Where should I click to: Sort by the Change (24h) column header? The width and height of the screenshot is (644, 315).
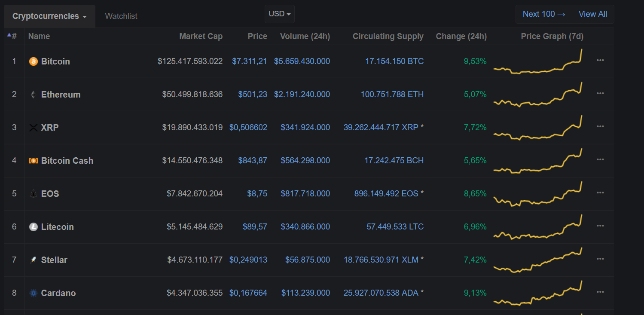point(461,37)
